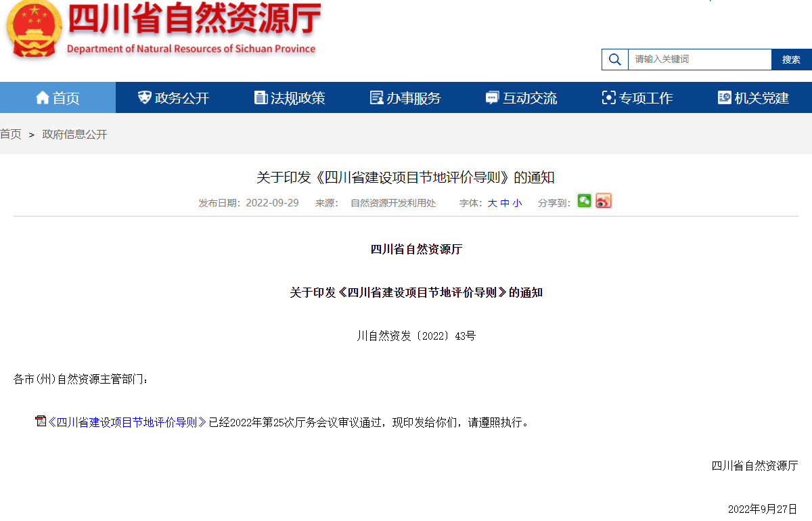
Task: Share the article via Weibo icon
Action: tap(604, 201)
